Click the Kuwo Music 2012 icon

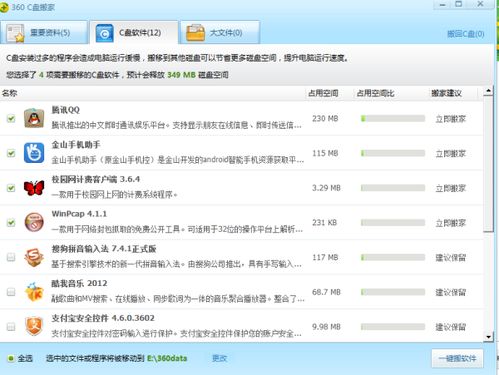[x=34, y=292]
